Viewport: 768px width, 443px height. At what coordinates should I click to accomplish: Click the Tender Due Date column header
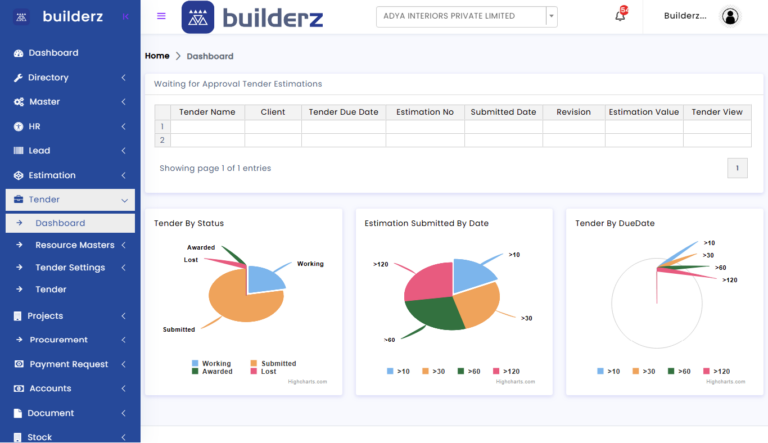(343, 112)
